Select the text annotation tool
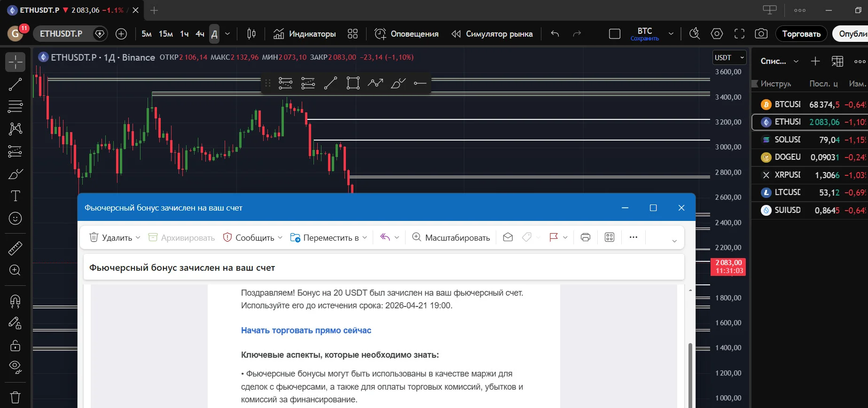The image size is (868, 408). pyautogui.click(x=15, y=196)
